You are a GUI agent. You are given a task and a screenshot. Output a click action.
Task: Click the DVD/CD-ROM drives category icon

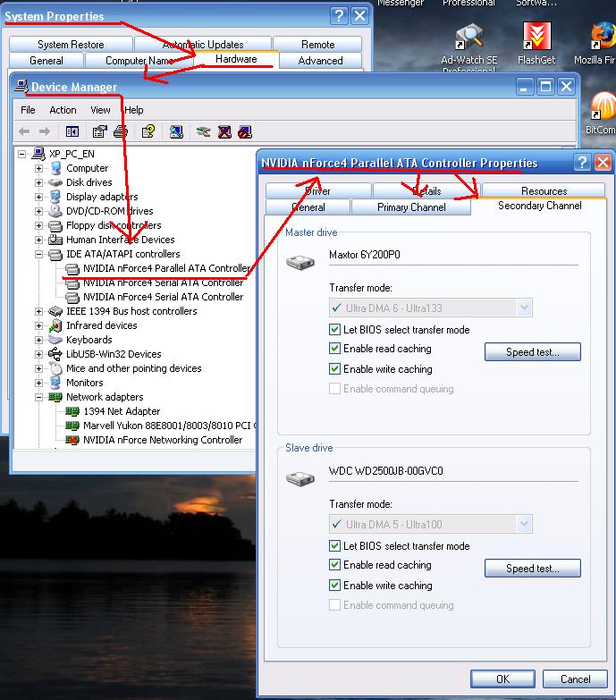55,211
